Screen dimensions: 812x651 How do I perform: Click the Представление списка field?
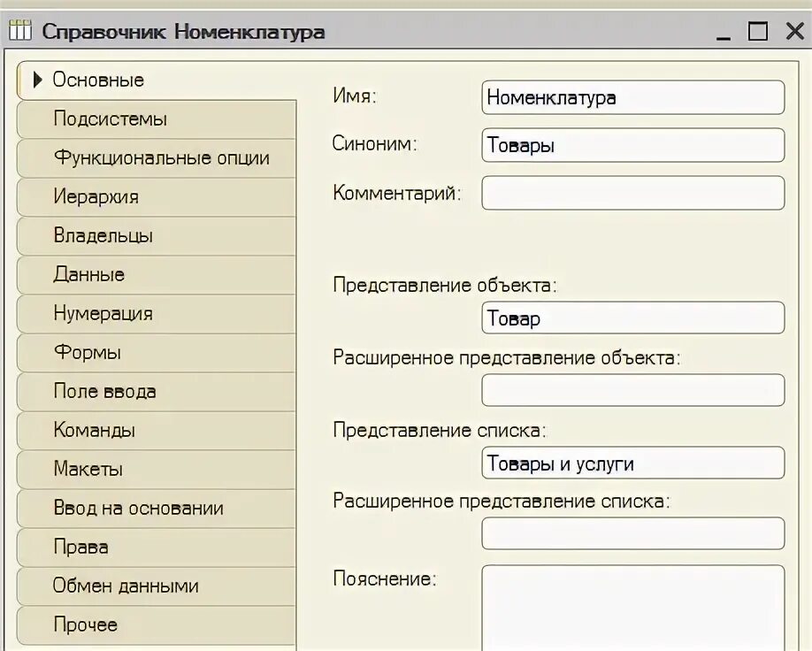pyautogui.click(x=632, y=463)
